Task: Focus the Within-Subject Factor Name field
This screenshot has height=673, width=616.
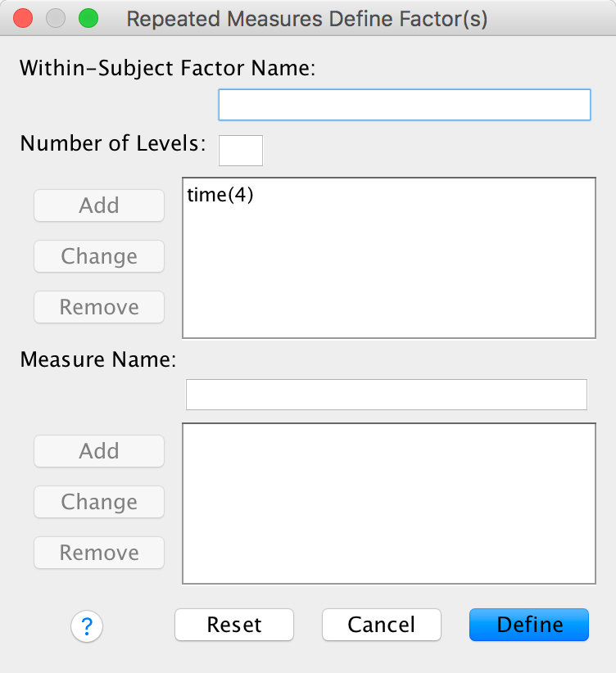Action: 404,105
